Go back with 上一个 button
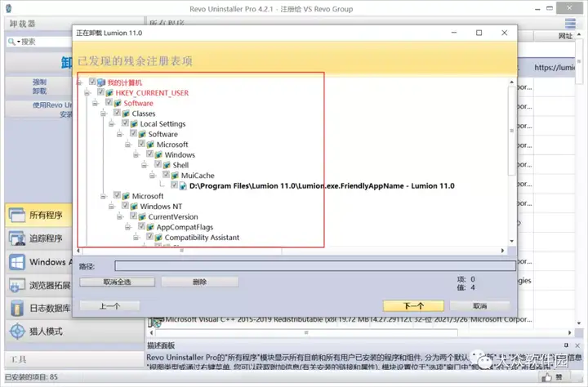This screenshot has height=387, width=588. pyautogui.click(x=109, y=306)
